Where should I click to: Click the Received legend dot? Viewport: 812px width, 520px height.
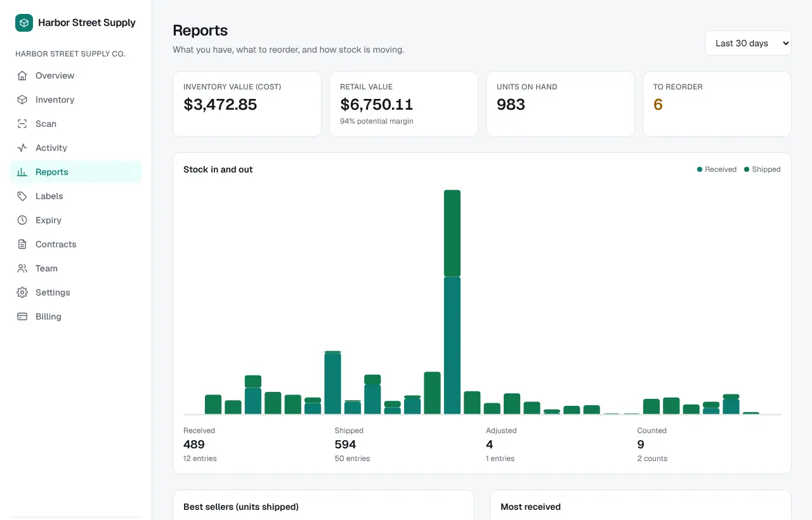(x=700, y=169)
